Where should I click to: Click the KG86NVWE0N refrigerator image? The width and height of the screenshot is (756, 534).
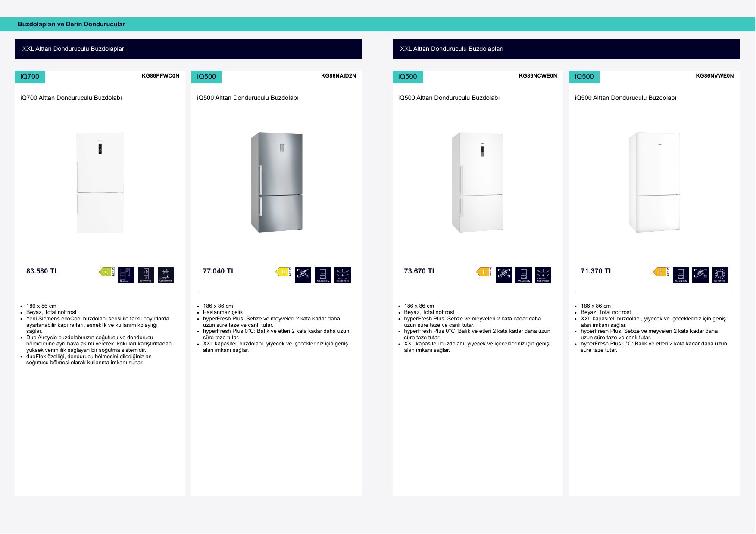pyautogui.click(x=654, y=183)
